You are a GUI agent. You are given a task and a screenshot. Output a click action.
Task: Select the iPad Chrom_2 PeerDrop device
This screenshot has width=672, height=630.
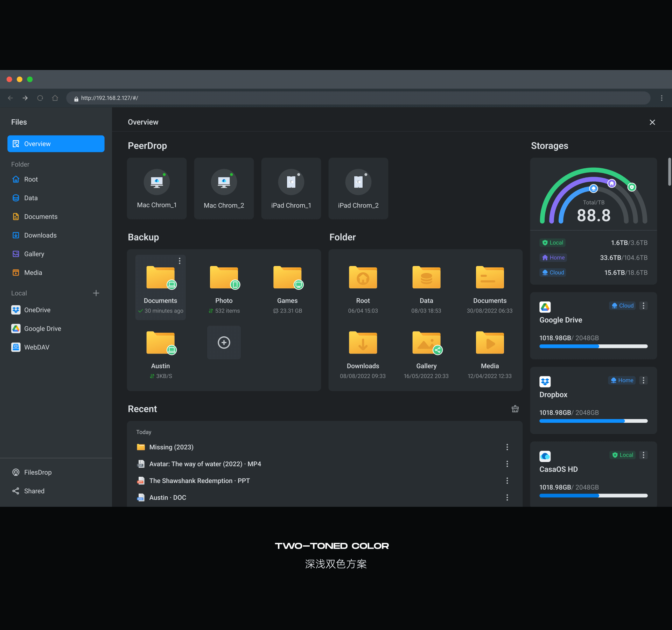coord(358,188)
